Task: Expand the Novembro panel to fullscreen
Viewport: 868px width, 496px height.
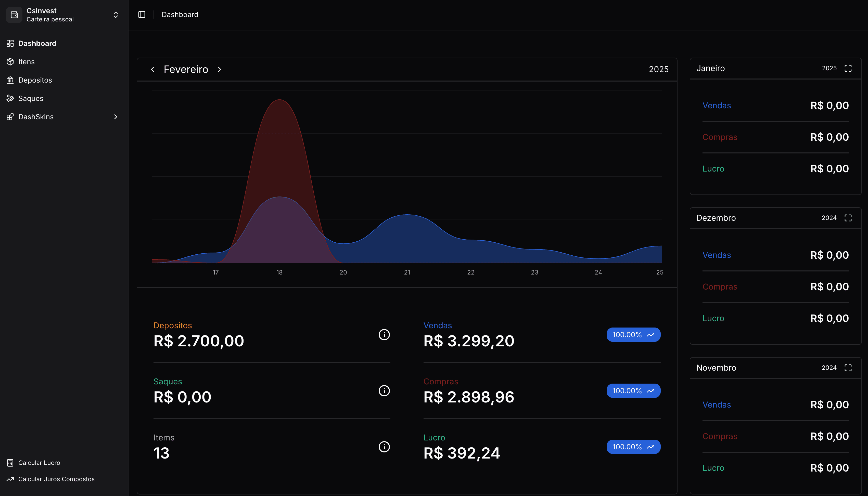Action: coord(849,368)
